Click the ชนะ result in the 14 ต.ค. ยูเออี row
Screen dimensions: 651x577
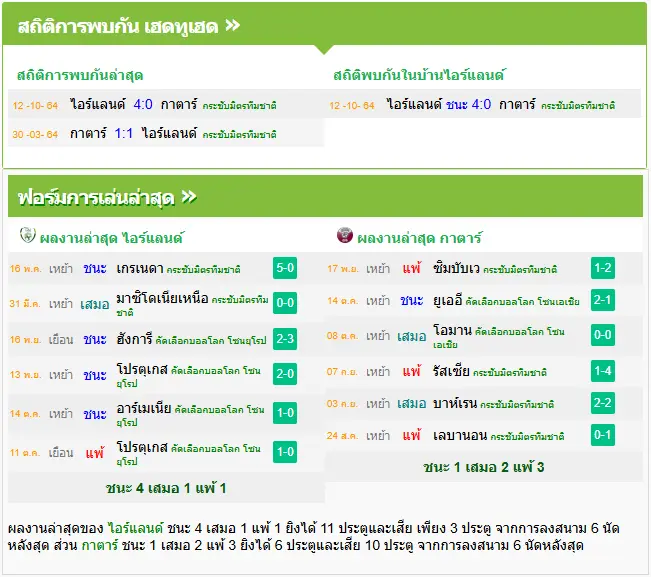point(411,300)
